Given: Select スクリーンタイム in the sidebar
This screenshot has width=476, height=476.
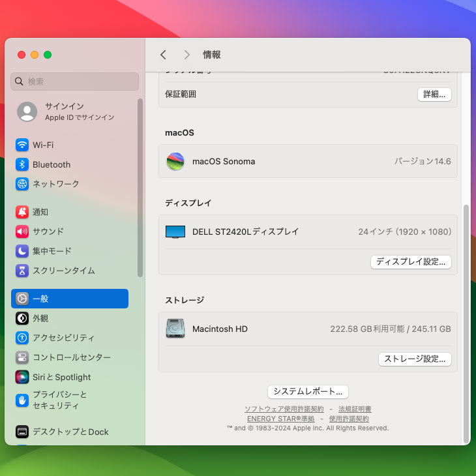Looking at the screenshot, I should [64, 271].
